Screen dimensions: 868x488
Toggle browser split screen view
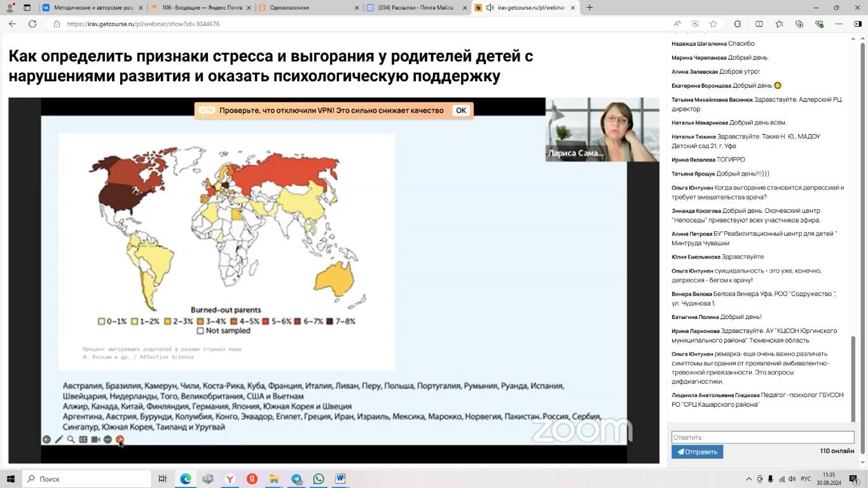(759, 24)
